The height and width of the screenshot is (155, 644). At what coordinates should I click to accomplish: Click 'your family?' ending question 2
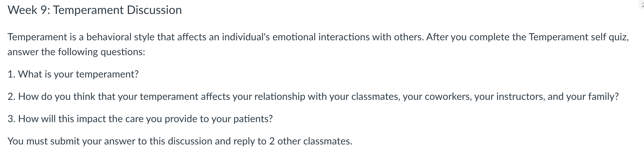click(593, 97)
